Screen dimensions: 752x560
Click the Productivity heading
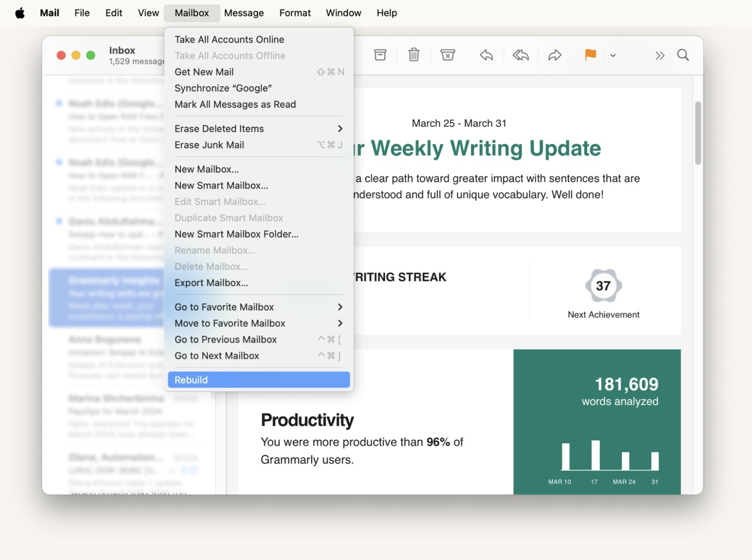307,420
